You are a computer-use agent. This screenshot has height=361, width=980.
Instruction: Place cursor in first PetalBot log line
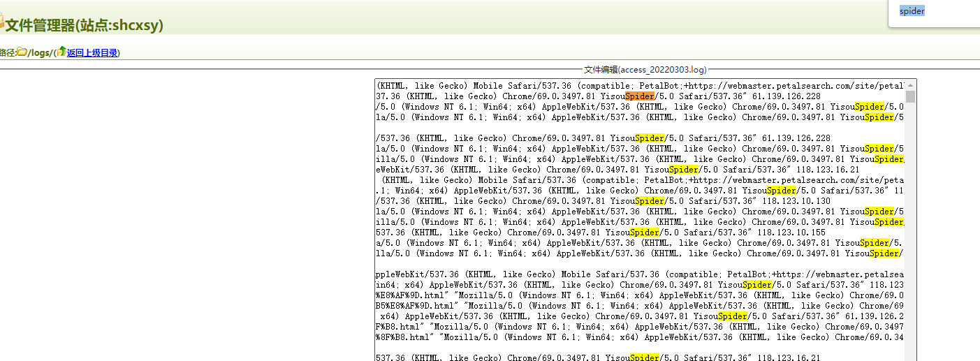point(559,86)
